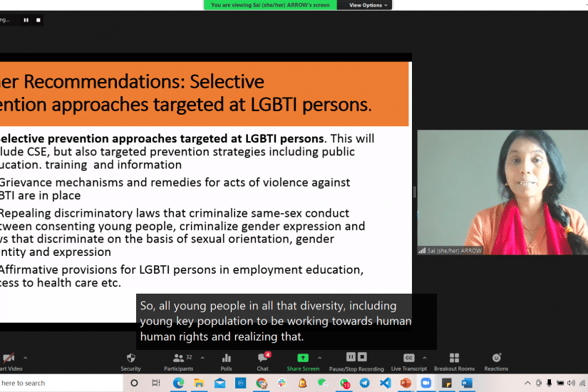This screenshot has width=588, height=392.
Task: Click the top-left recording indicator pause button
Action: click(26, 20)
